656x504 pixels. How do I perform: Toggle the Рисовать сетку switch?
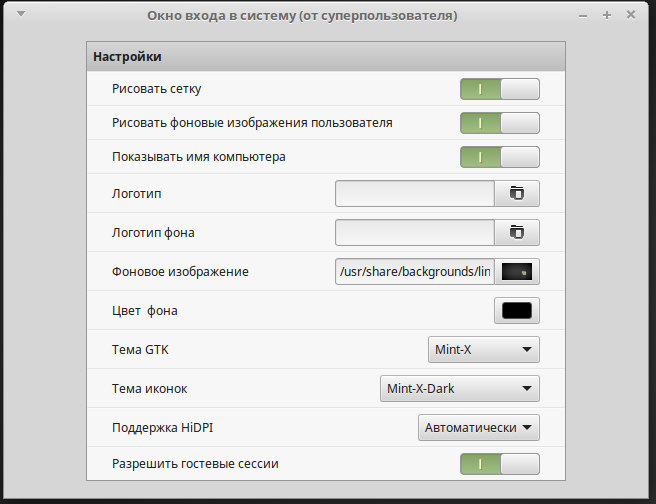coord(499,89)
